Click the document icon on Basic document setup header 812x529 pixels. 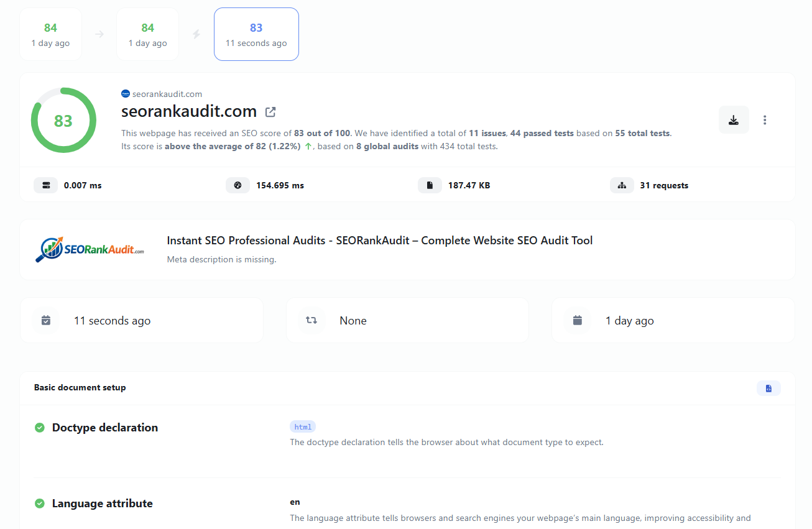tap(768, 387)
